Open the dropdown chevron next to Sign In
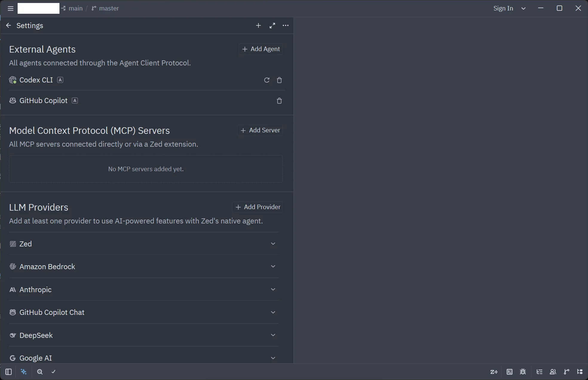Viewport: 588px width, 380px height. pos(523,8)
